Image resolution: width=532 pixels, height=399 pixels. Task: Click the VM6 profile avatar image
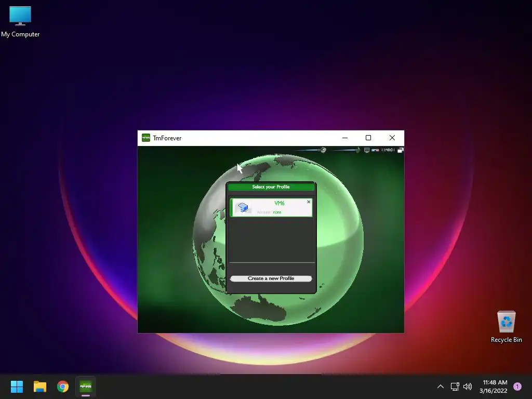coord(243,207)
